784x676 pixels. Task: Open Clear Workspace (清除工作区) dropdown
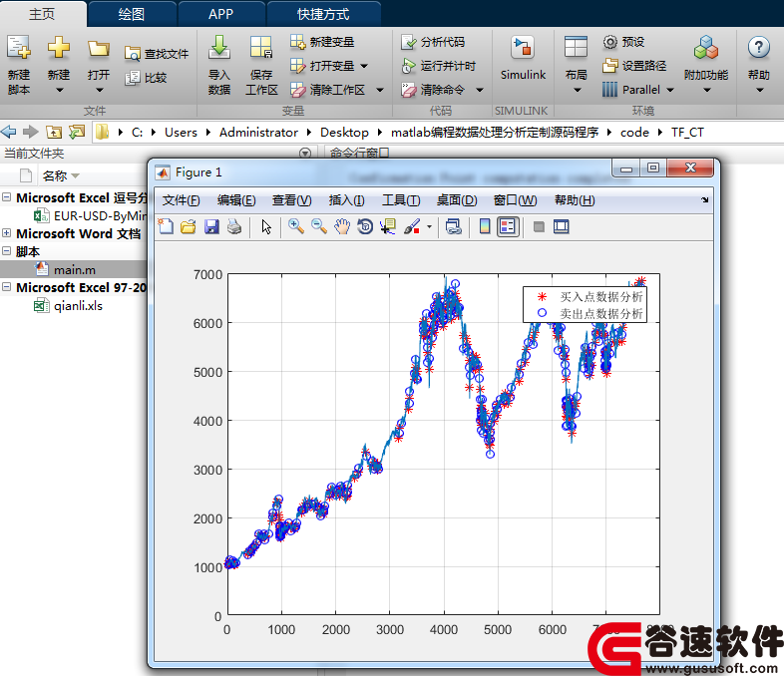coord(380,90)
